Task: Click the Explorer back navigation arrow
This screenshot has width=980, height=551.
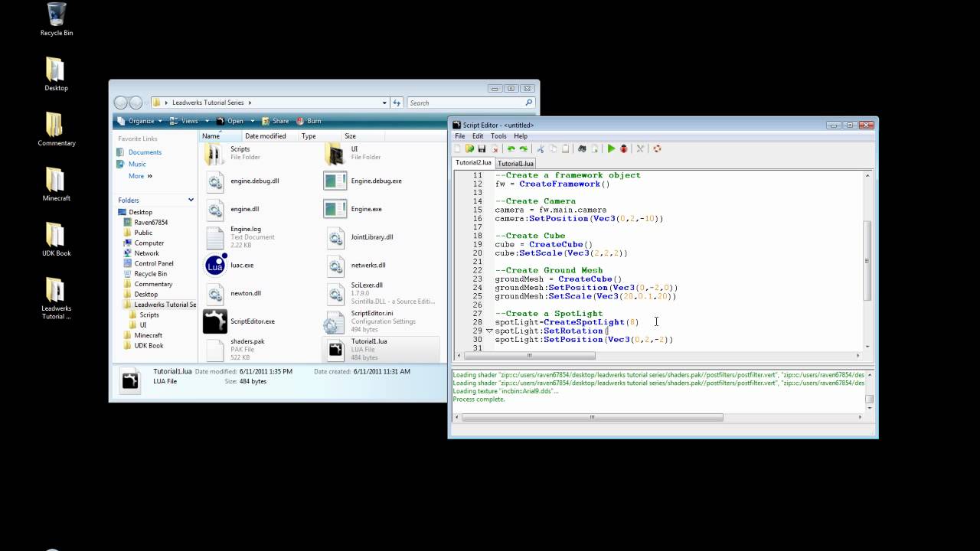Action: 121,103
